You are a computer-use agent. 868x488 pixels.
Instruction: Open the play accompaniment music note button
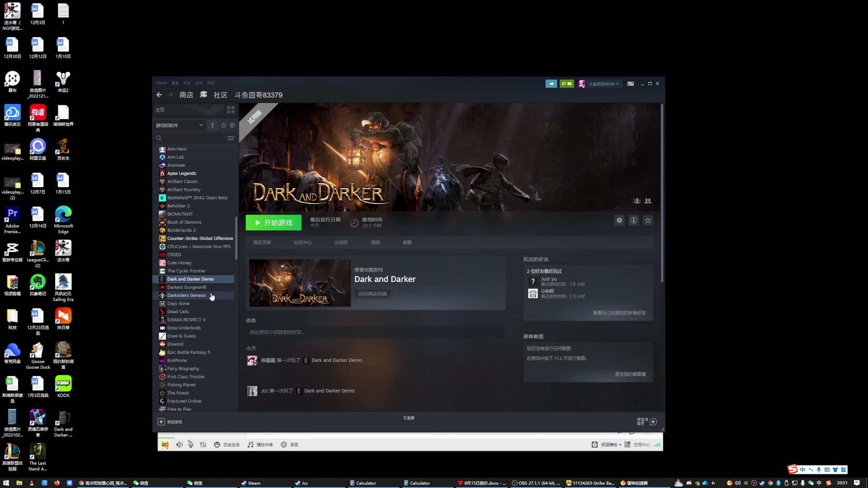260,445
